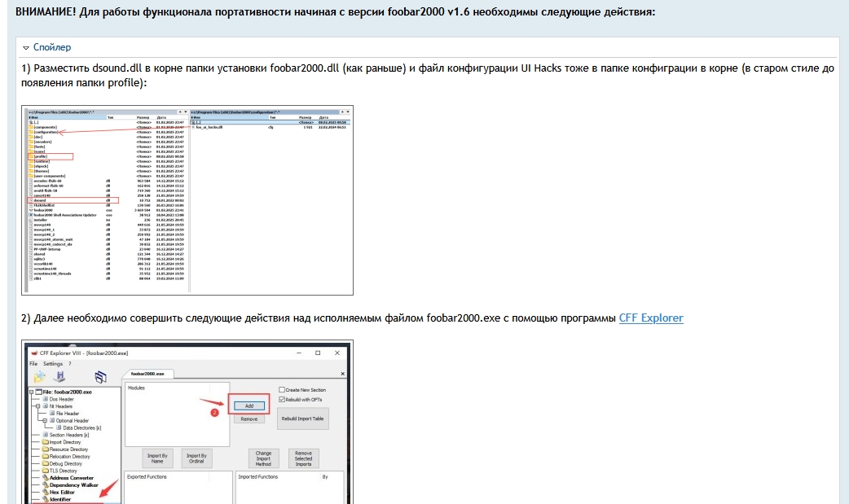
Task: Click the TLS Directory folder icon
Action: pyautogui.click(x=46, y=471)
